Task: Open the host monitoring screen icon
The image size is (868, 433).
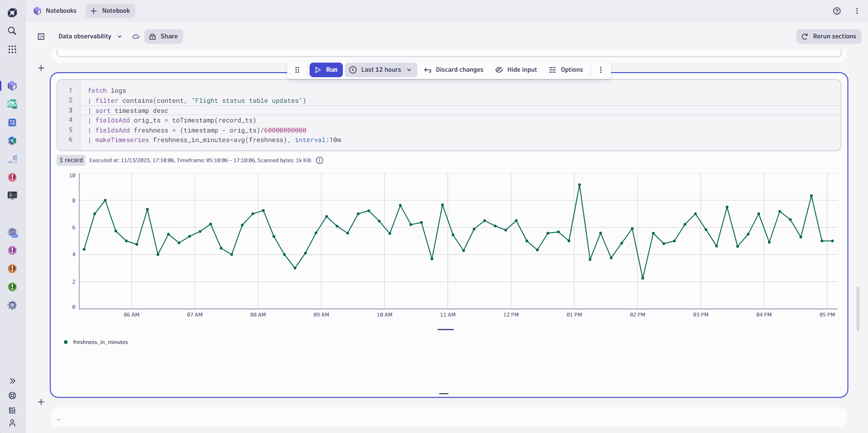Action: point(12,195)
